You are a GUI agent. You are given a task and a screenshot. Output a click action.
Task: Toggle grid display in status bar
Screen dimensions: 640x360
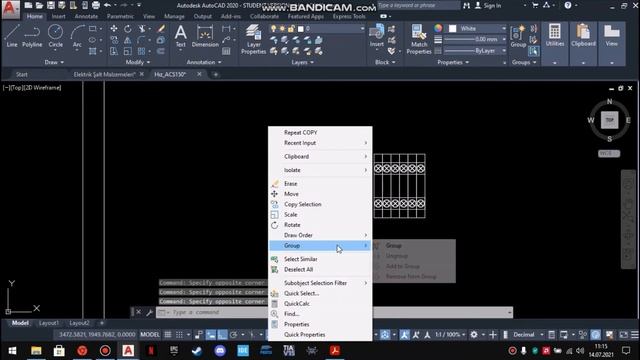click(168, 335)
